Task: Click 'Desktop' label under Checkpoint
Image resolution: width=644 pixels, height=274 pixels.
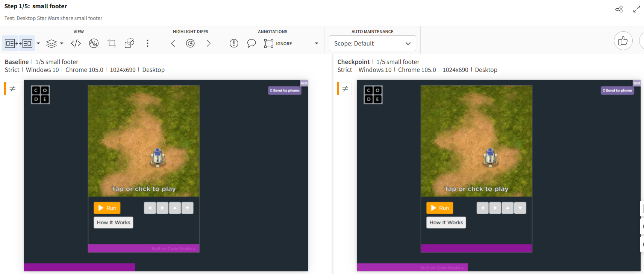Action: (486, 70)
